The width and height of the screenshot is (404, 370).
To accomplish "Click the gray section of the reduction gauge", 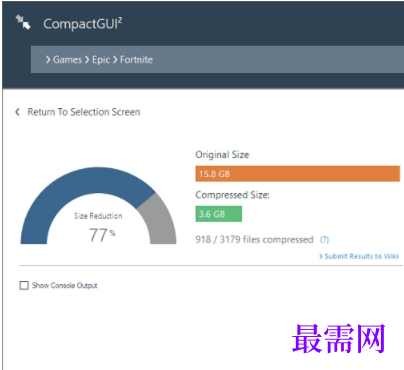I will click(x=159, y=220).
